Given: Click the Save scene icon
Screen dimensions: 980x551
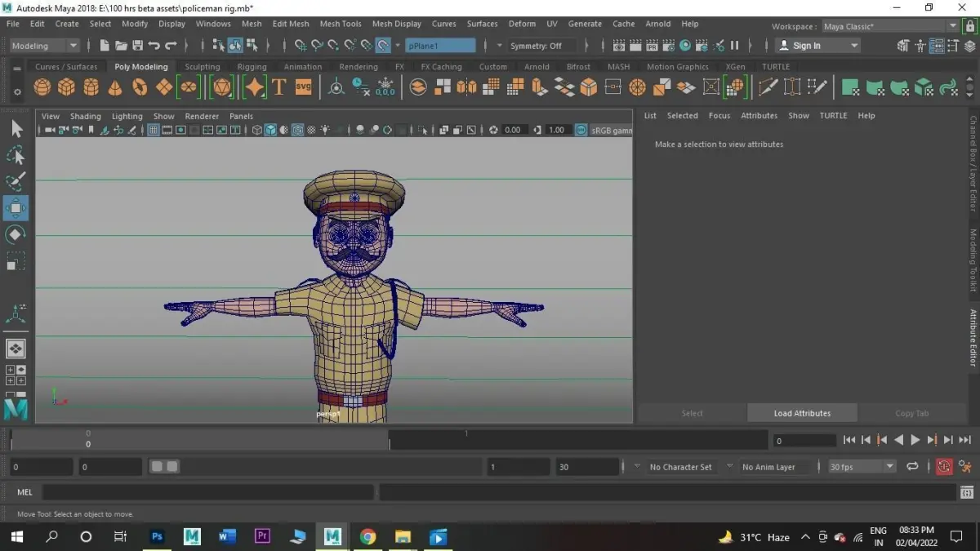Looking at the screenshot, I should point(137,46).
